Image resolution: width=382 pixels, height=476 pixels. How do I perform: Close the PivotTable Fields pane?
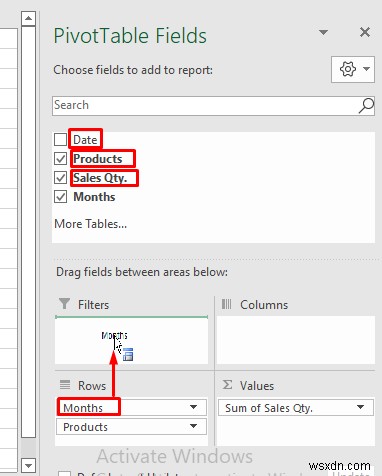pyautogui.click(x=365, y=32)
